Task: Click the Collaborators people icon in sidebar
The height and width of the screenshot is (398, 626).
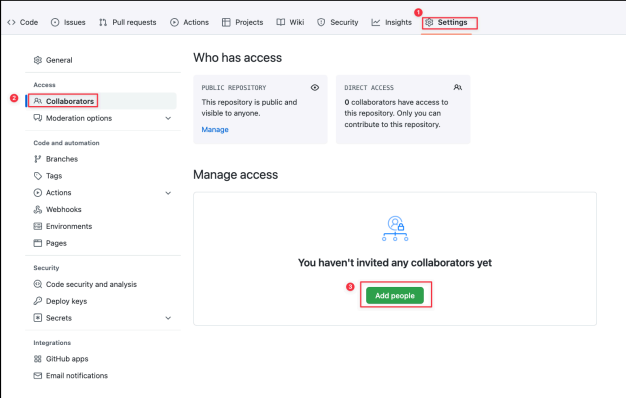Action: [x=38, y=101]
